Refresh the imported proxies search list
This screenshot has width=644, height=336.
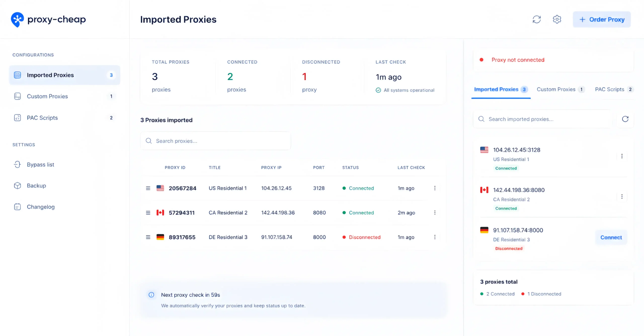625,119
